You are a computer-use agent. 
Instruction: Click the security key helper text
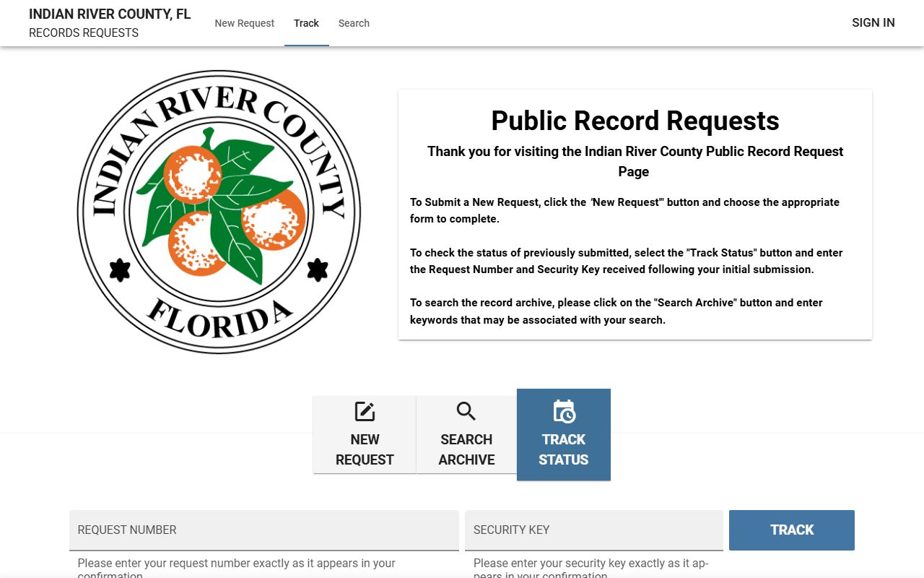coord(591,568)
